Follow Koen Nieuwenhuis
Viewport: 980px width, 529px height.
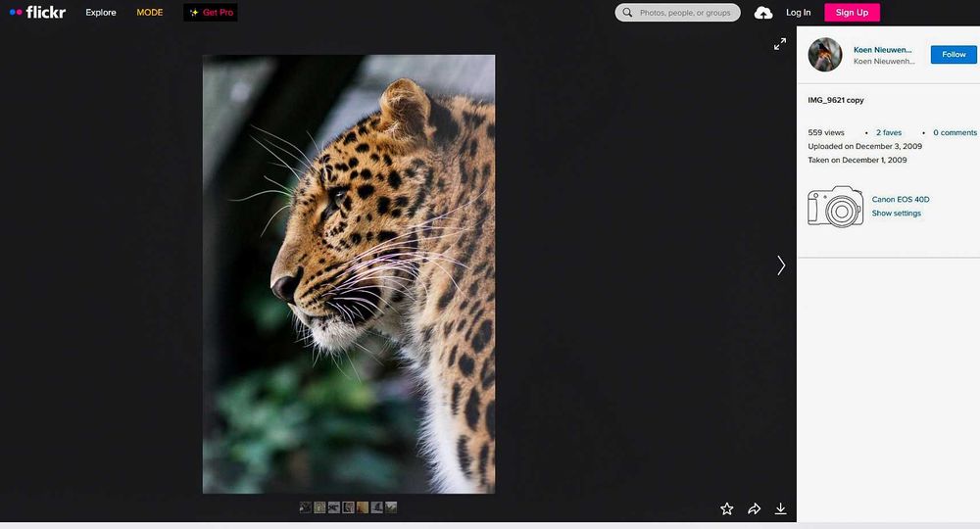954,54
